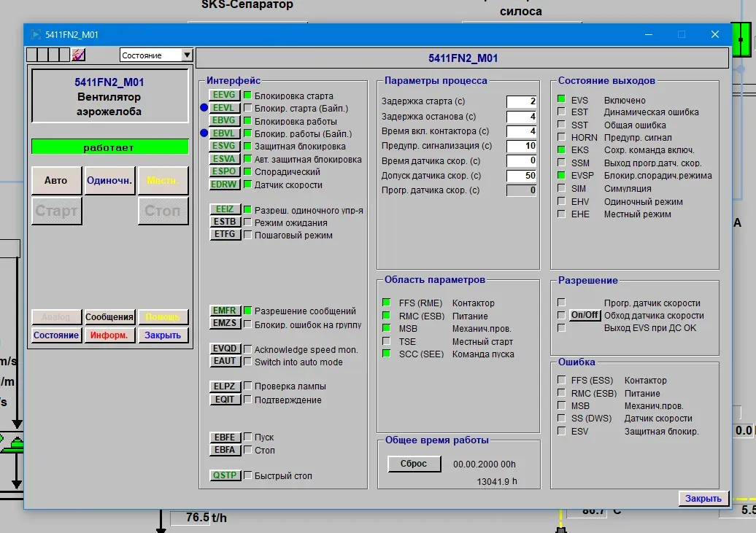Click the ESPO sporadic tag button
This screenshot has width=756, height=533.
pyautogui.click(x=224, y=171)
